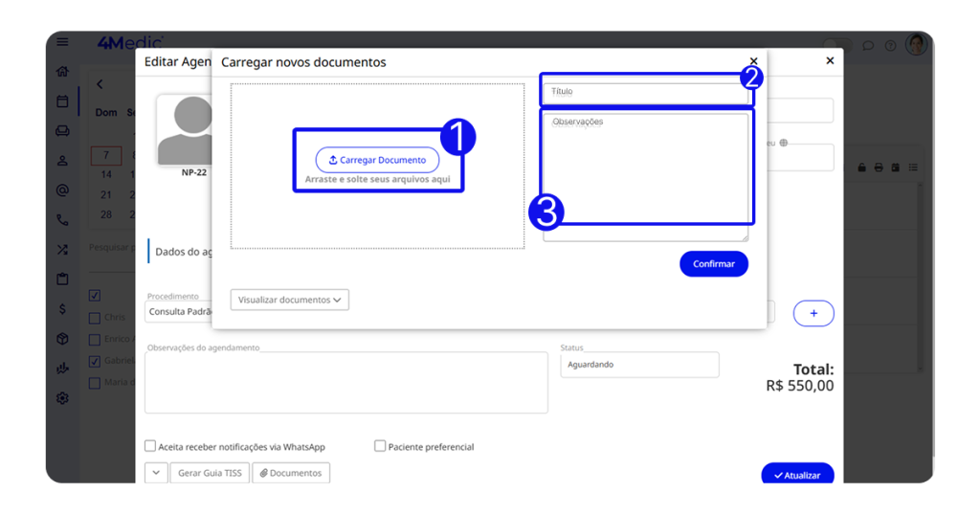This screenshot has width=980, height=515.
Task: Click into the Título field
Action: point(645,92)
